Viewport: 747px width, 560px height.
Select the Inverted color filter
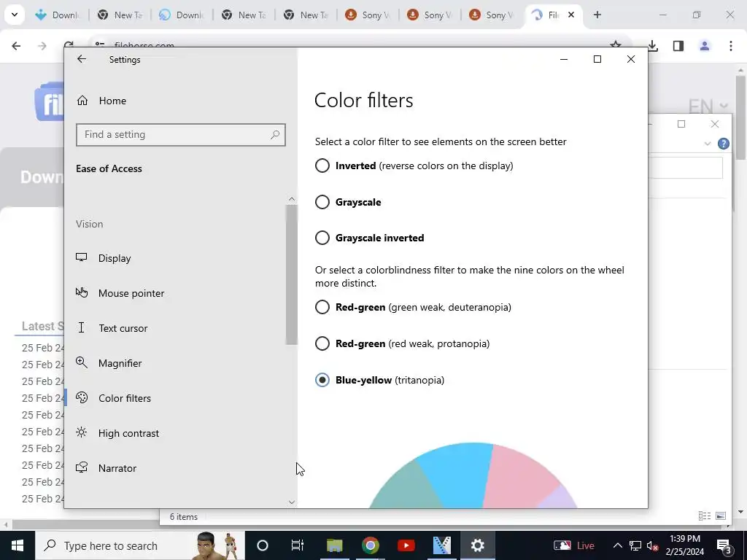point(322,166)
